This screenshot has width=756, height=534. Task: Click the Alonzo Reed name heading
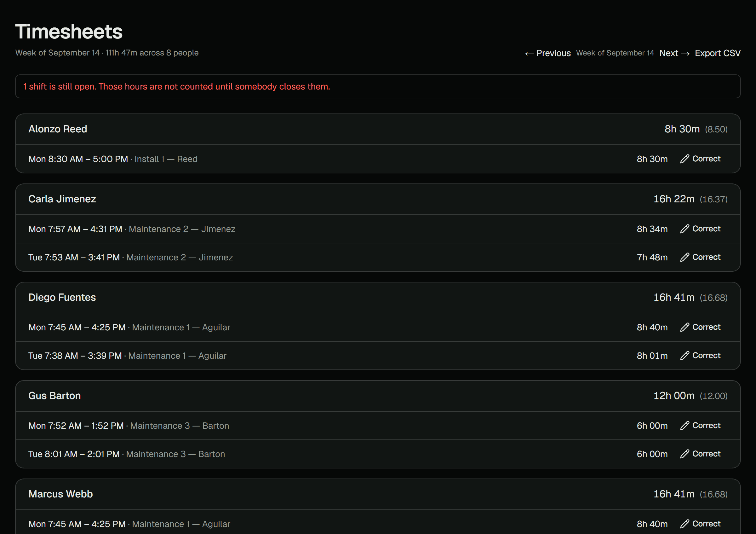pyautogui.click(x=58, y=129)
